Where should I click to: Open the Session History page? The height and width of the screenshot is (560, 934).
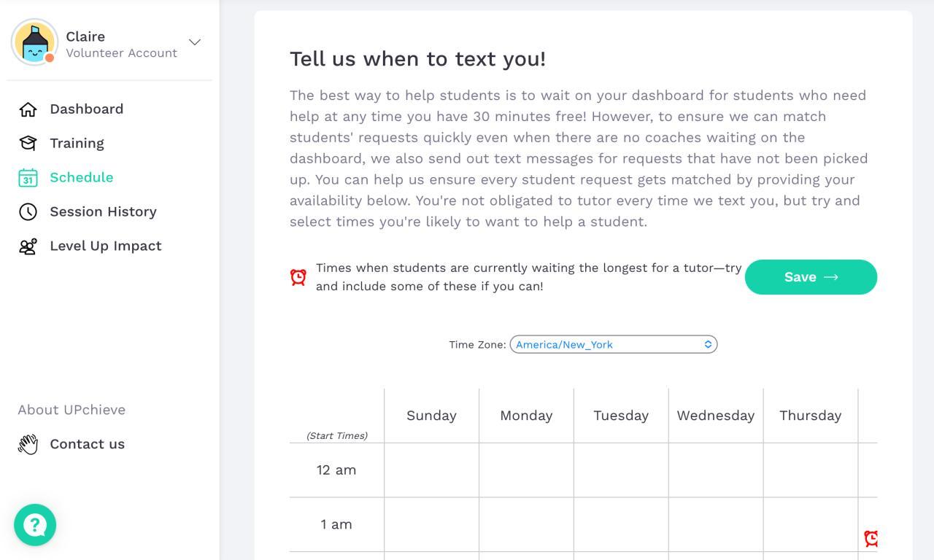(103, 212)
